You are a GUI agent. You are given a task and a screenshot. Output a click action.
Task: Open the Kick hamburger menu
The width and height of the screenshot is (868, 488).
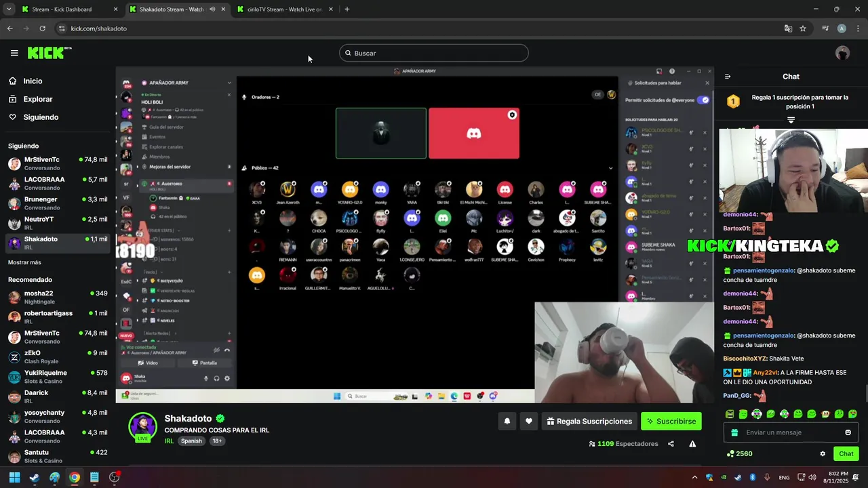pos(14,53)
